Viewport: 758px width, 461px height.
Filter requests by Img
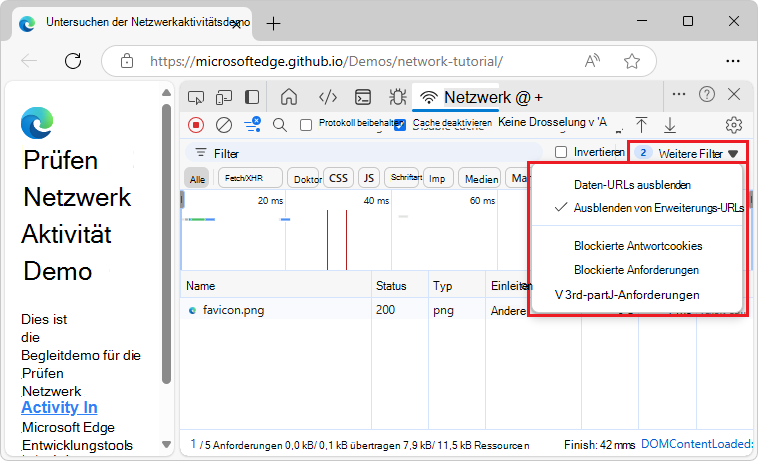tap(438, 179)
